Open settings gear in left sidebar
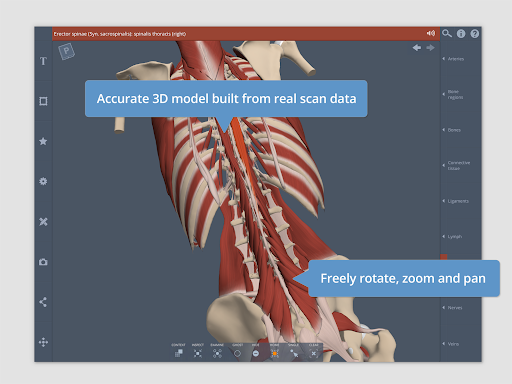Viewport: 512px width, 384px height. click(43, 181)
